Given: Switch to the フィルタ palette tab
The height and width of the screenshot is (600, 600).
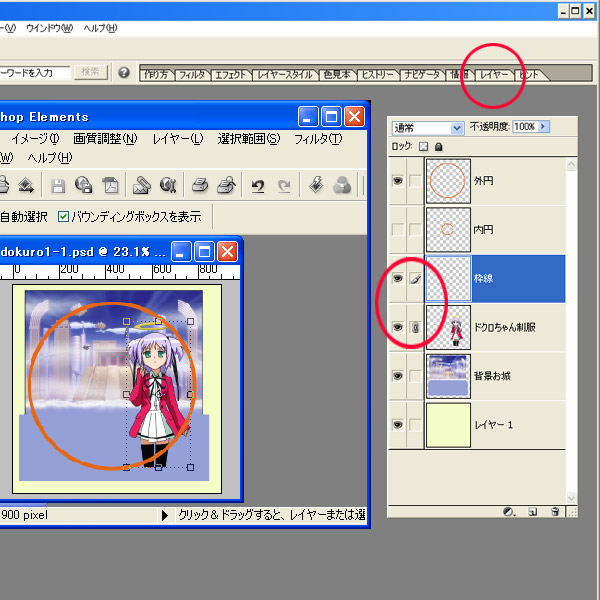Looking at the screenshot, I should [x=192, y=75].
